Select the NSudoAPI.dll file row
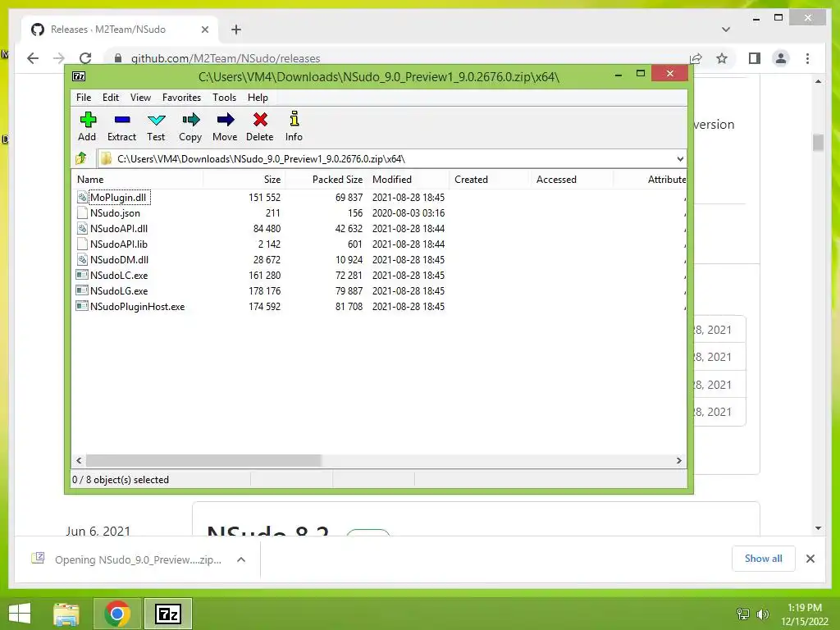 (379, 228)
